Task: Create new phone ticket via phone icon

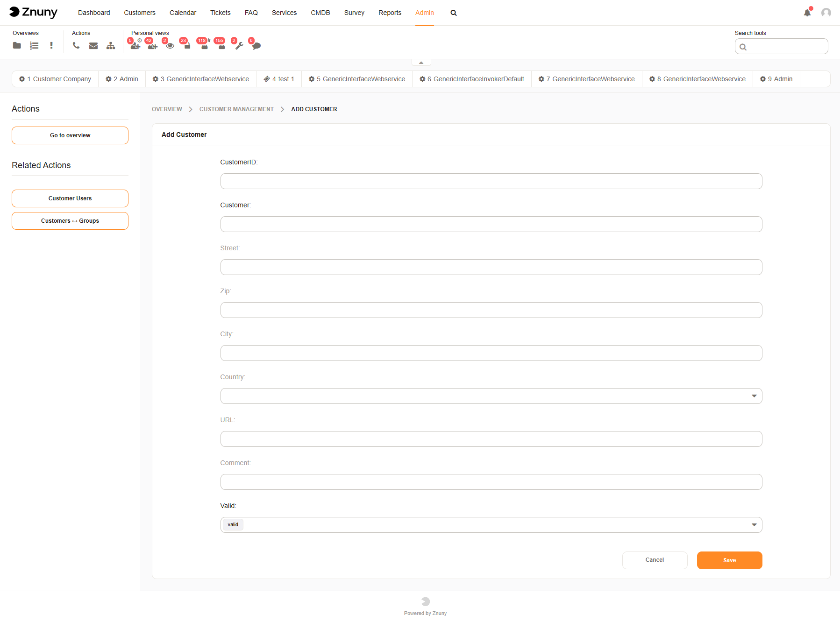Action: 76,45
